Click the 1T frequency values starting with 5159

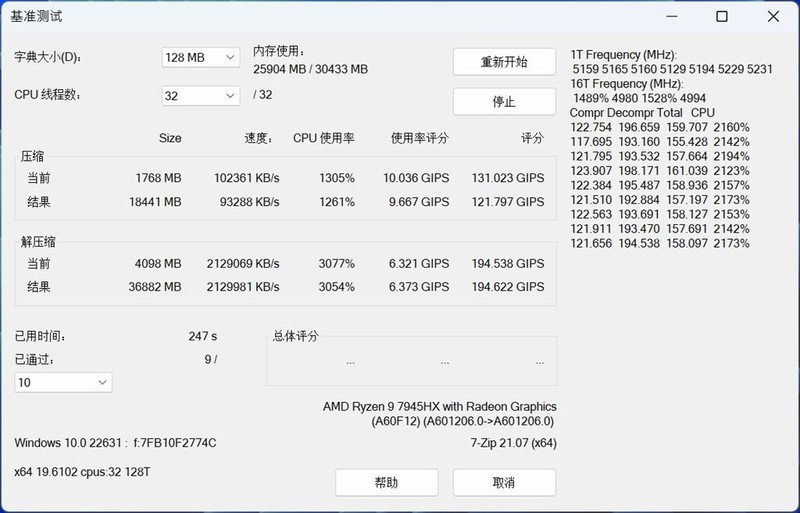pyautogui.click(x=672, y=69)
